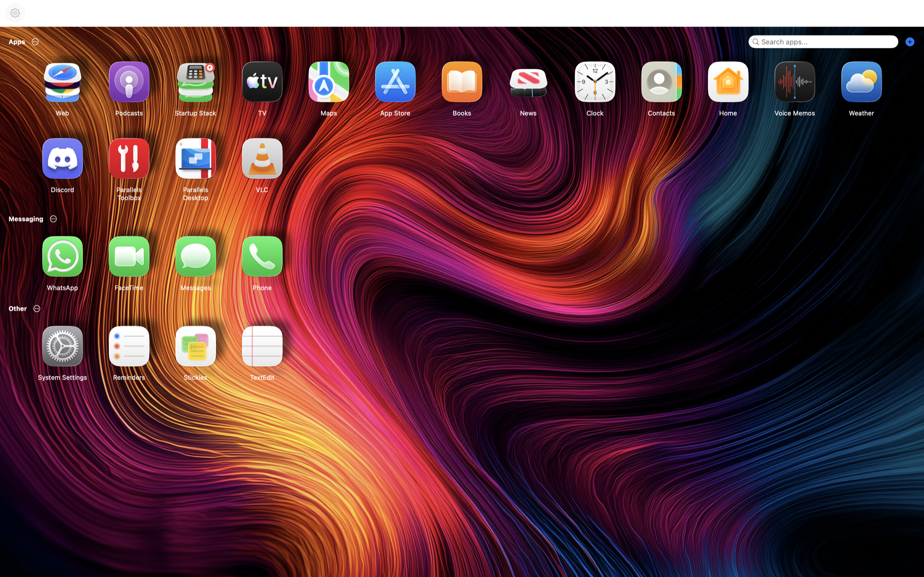The width and height of the screenshot is (924, 577).
Task: Click the Search apps field
Action: [822, 42]
